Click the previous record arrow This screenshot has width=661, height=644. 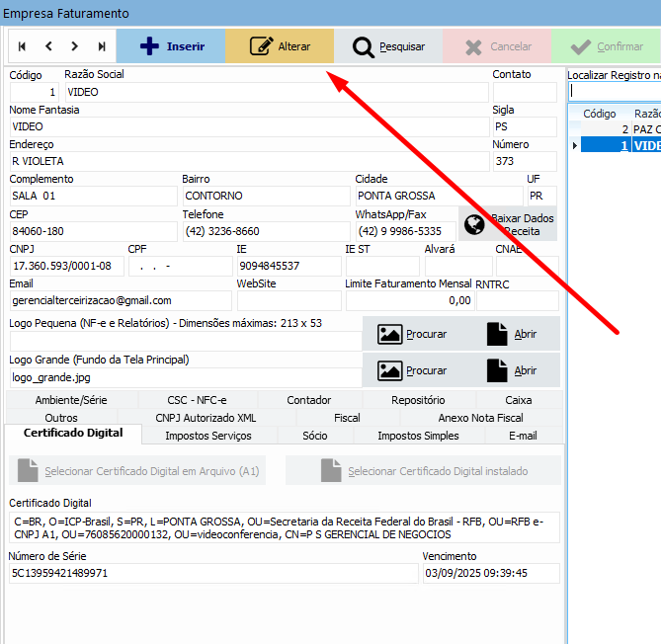pos(48,46)
